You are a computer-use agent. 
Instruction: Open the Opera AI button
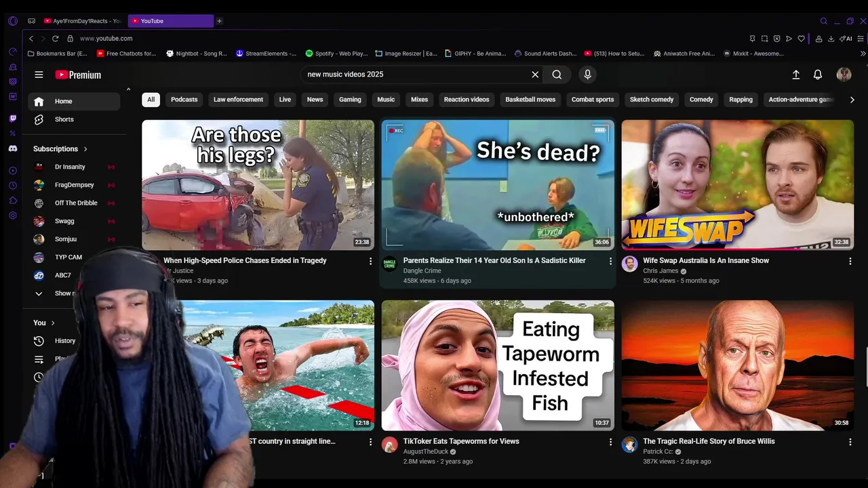[846, 39]
